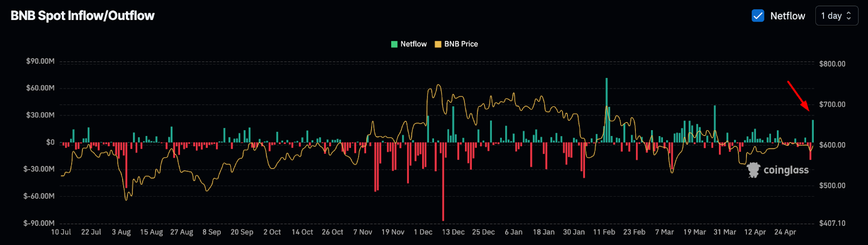Click the 6 Jan date label

click(x=514, y=232)
